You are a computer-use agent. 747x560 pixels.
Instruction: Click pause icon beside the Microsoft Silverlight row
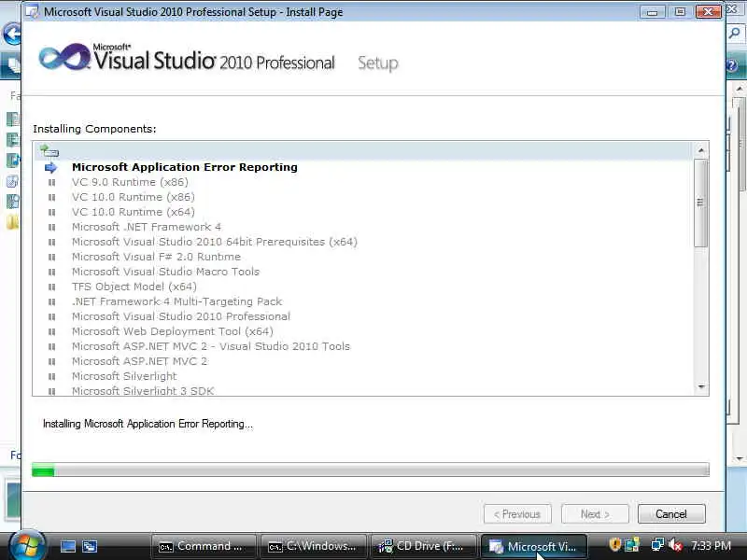tap(52, 376)
